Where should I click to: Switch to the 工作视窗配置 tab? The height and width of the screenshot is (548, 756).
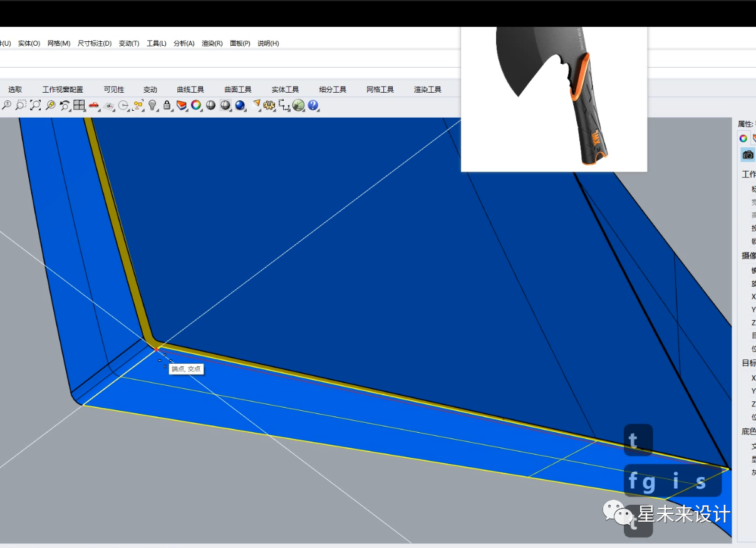(x=63, y=90)
